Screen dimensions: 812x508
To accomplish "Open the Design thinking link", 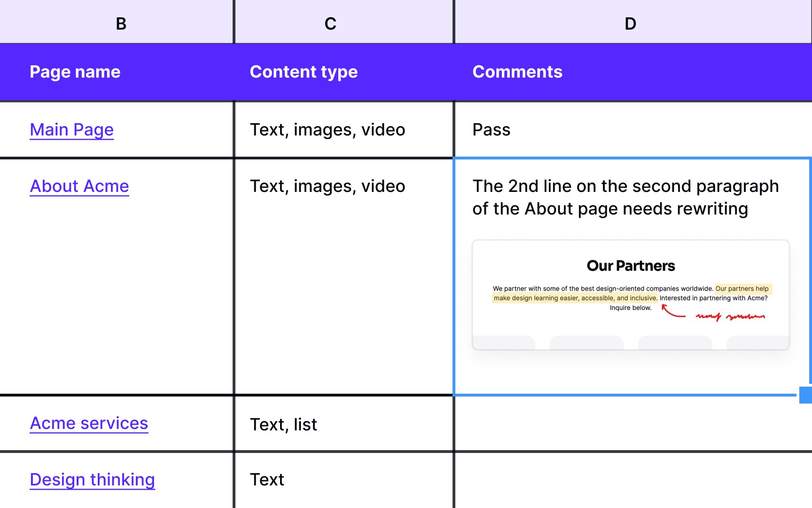I will tap(92, 480).
